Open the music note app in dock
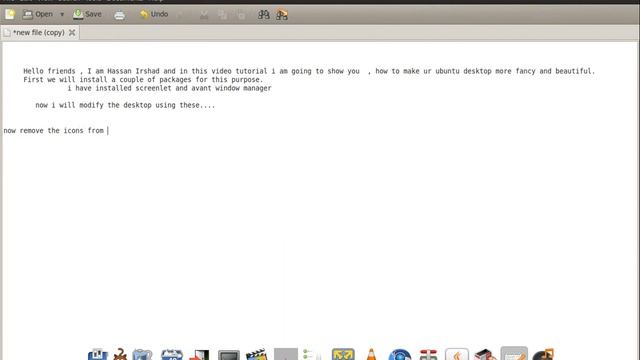The height and width of the screenshot is (360, 640). 543,354
